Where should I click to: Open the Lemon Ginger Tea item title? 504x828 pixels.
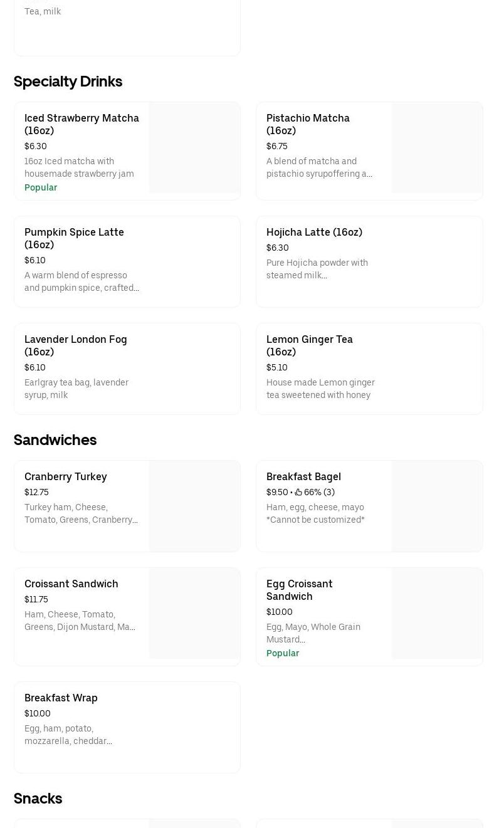tap(309, 345)
